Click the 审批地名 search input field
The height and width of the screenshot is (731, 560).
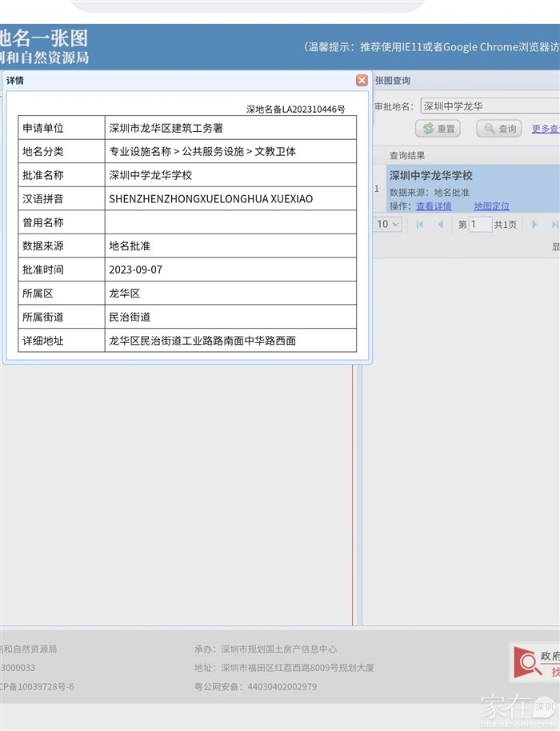pyautogui.click(x=490, y=106)
